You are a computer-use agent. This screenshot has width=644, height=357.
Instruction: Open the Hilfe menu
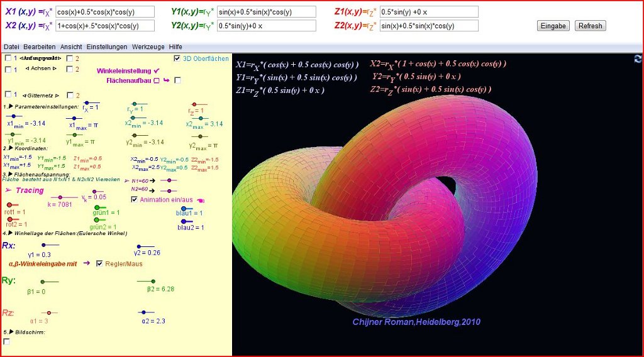175,47
